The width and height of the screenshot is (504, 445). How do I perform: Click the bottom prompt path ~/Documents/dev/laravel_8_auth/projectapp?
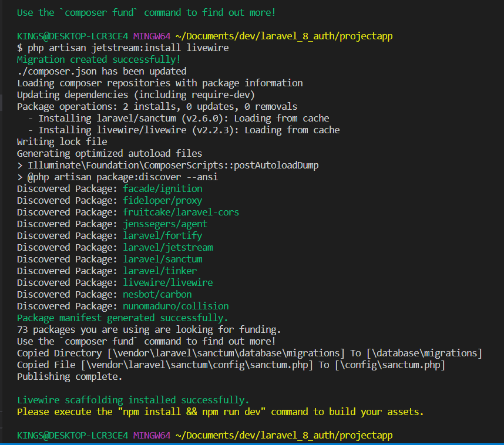coord(284,436)
